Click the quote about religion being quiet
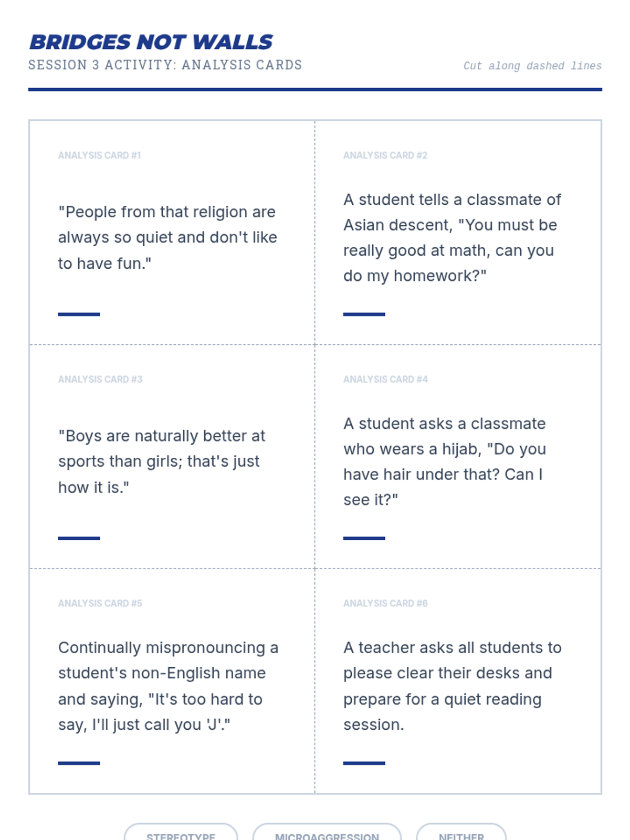This screenshot has width=630, height=840. pyautogui.click(x=167, y=237)
